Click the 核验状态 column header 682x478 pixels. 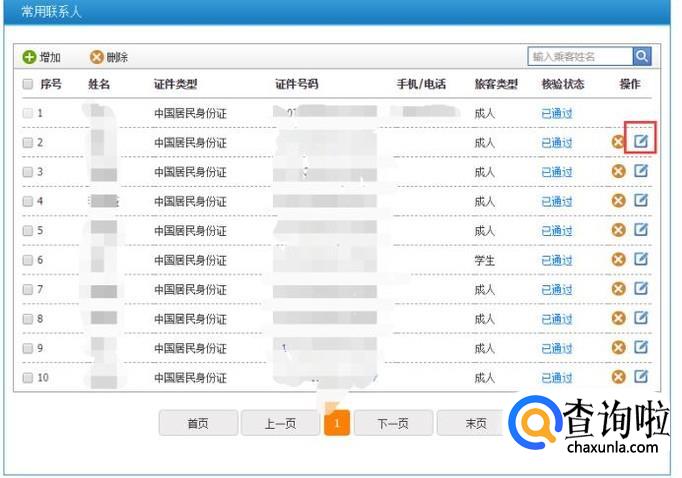(563, 84)
